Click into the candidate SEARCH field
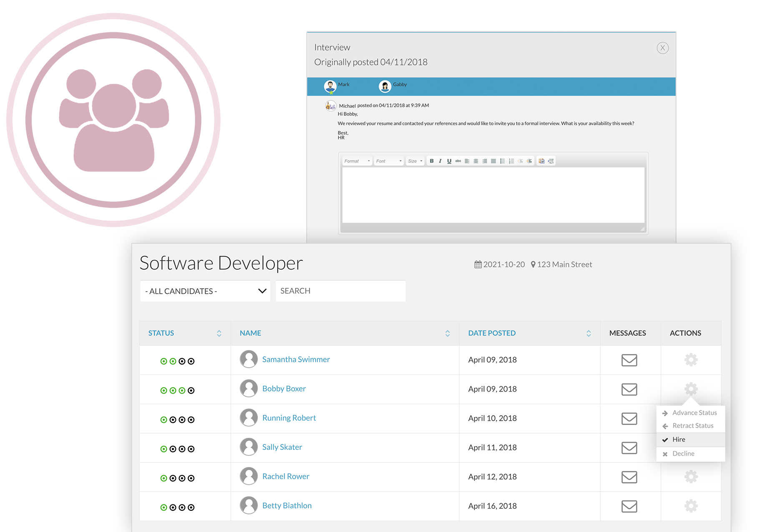Screen dimensions: 774x532 click(341, 291)
